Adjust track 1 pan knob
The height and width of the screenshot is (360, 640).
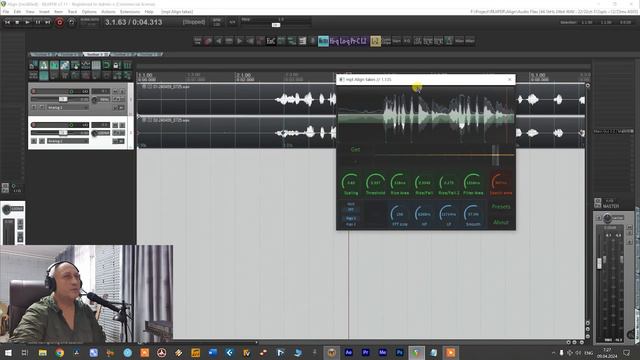(95, 100)
